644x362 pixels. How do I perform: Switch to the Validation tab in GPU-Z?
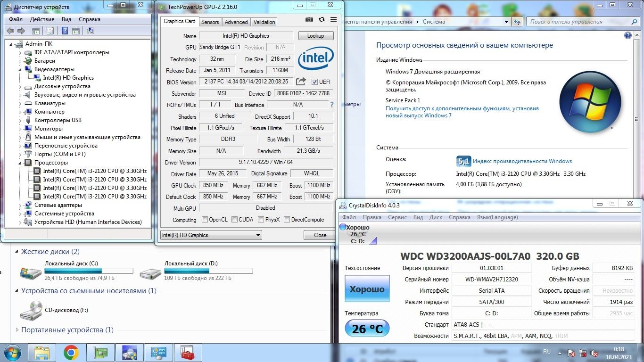[264, 22]
